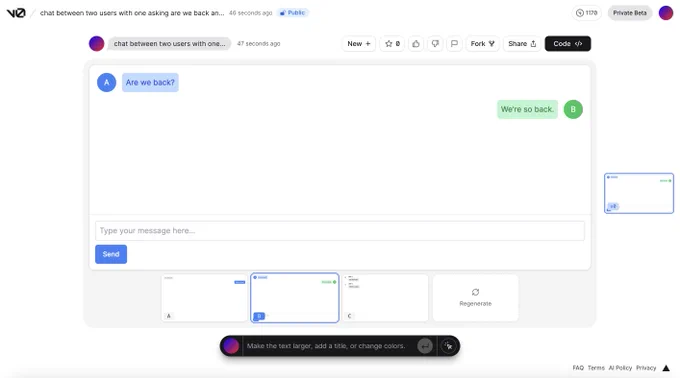Screen dimensions: 680x378
Task: Open the version thumbnail in the right sidebar
Action: tap(639, 193)
